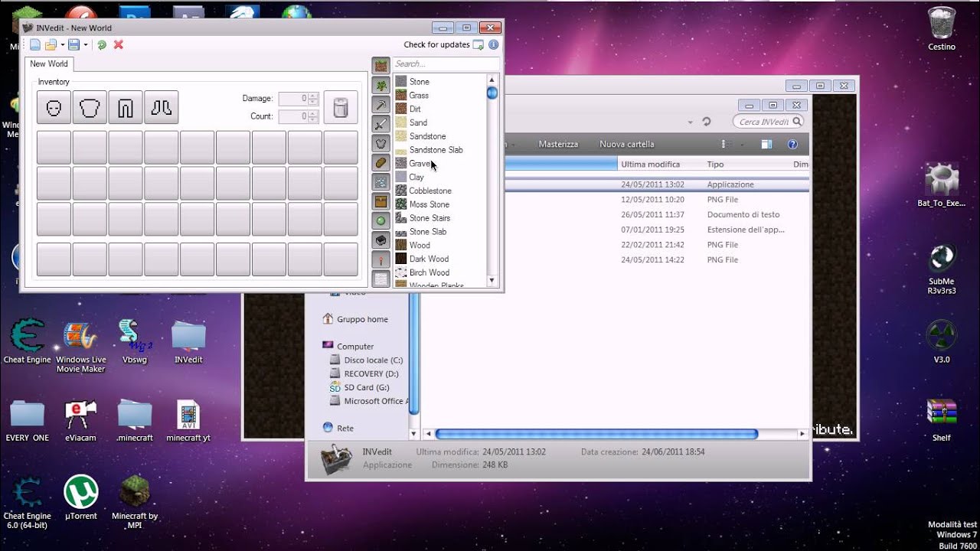This screenshot has width=980, height=551.
Task: Select the plants sapling category icon
Action: click(381, 85)
